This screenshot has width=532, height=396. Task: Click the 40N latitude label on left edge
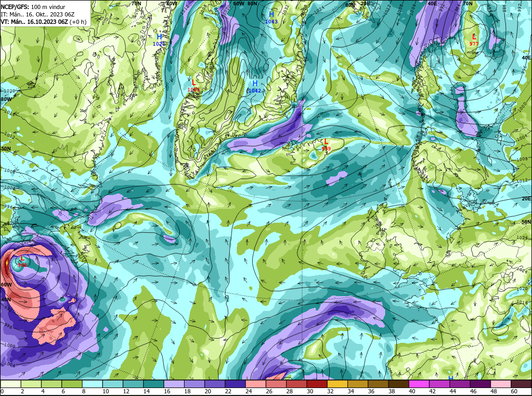coord(6,300)
